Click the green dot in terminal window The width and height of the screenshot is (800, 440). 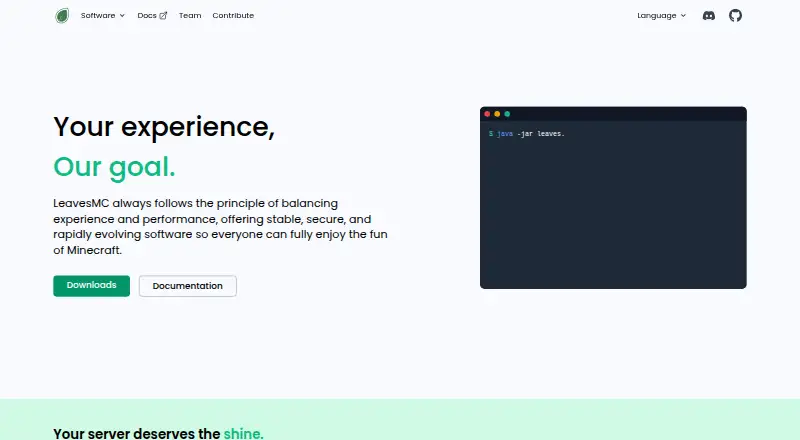507,114
